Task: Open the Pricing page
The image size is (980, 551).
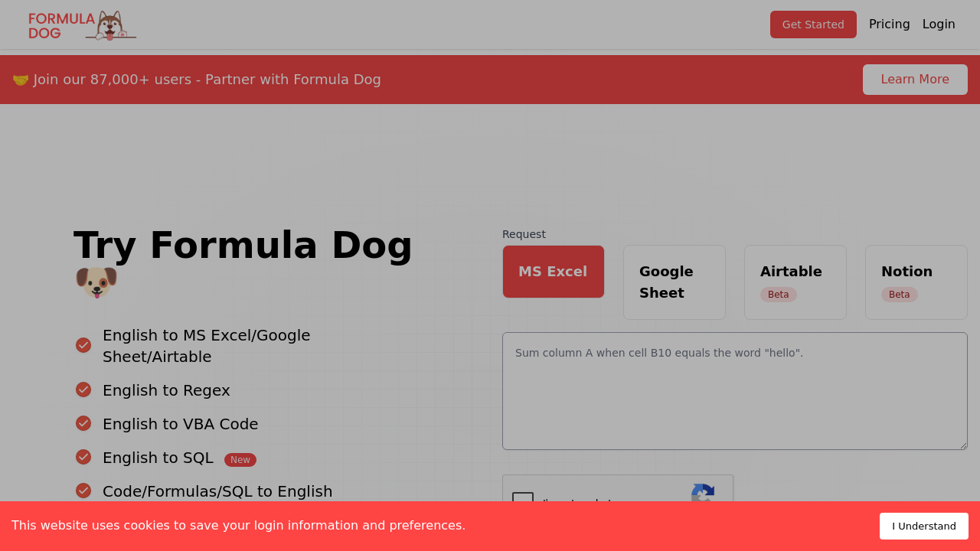Action: tap(889, 24)
